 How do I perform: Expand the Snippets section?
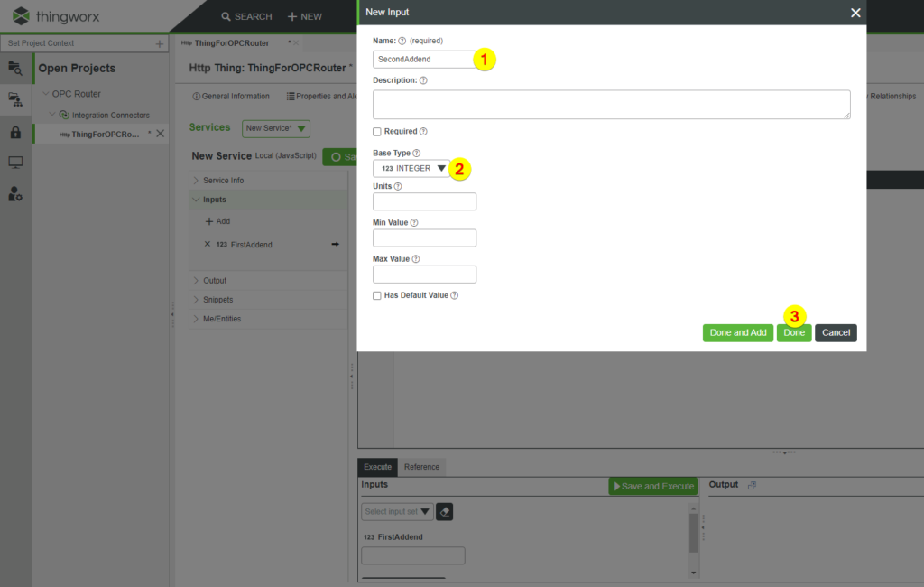coord(217,299)
